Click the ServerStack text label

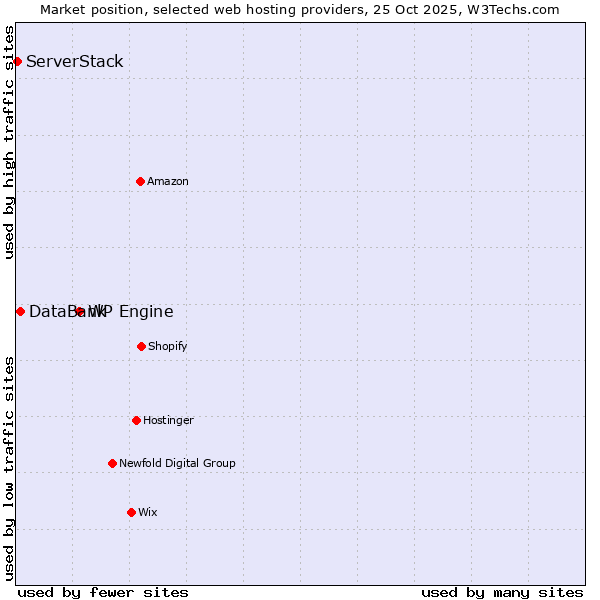click(75, 62)
